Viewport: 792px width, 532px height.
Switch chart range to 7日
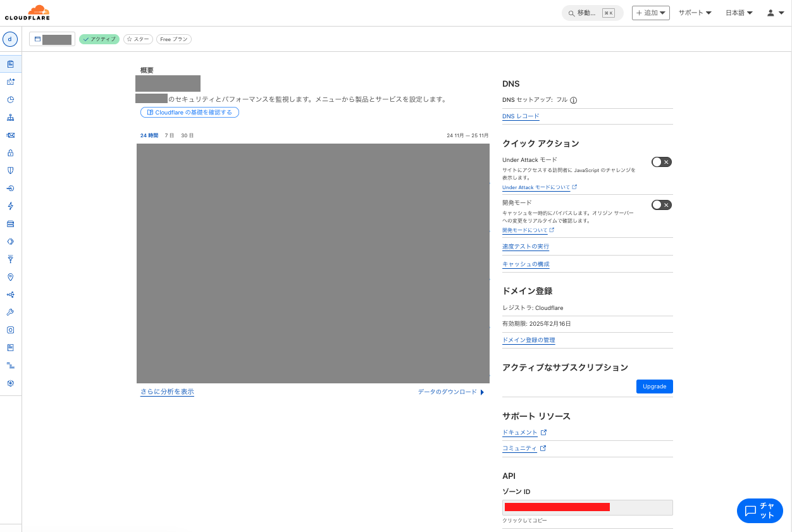169,135
